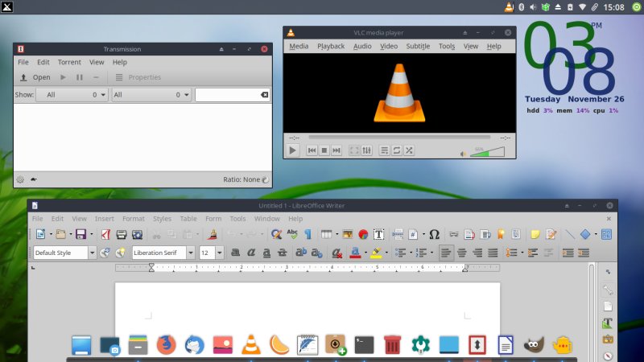Image resolution: width=644 pixels, height=362 pixels.
Task: Toggle shuffle mode in VLC
Action: point(409,150)
